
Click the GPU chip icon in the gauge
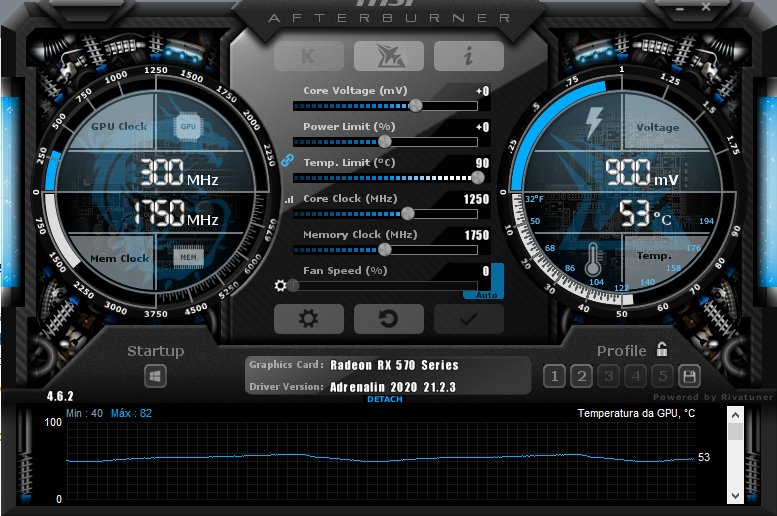click(188, 127)
